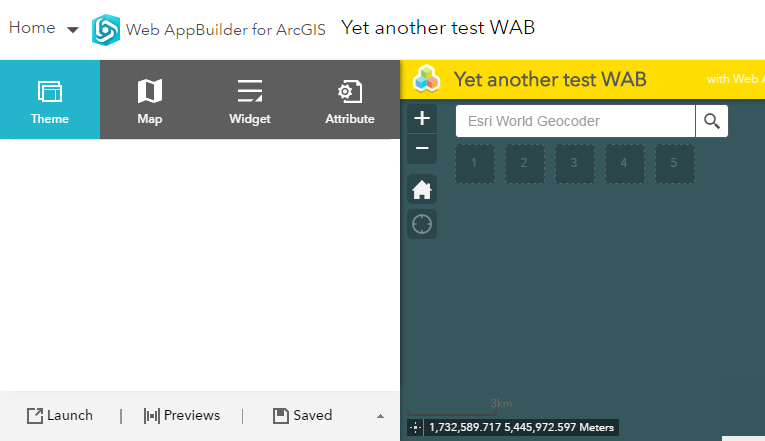This screenshot has width=765, height=441.
Task: Click the app logo in yellow header
Action: point(428,78)
